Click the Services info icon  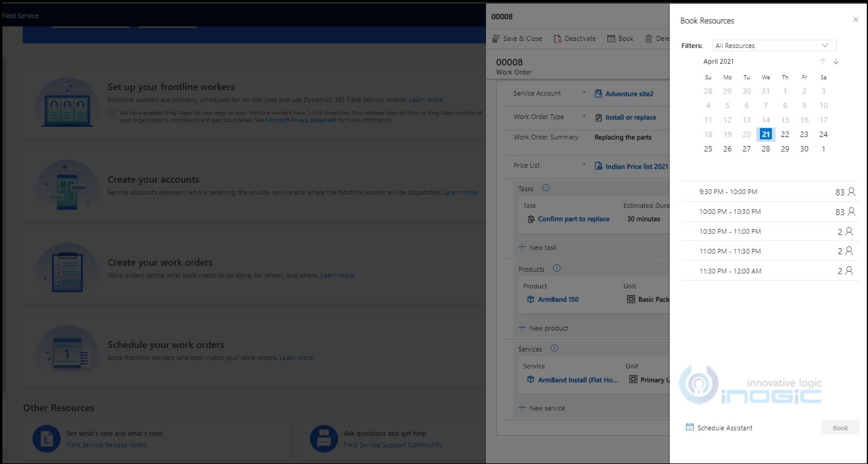point(554,349)
